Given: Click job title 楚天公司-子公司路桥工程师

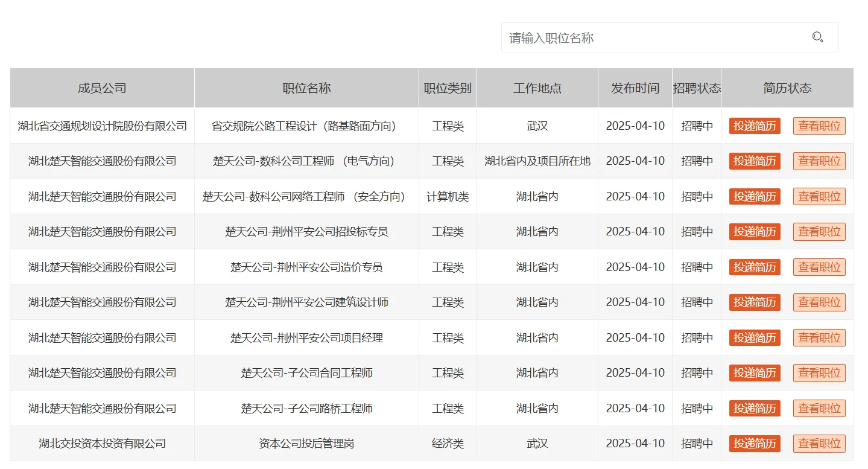Looking at the screenshot, I should tap(306, 408).
